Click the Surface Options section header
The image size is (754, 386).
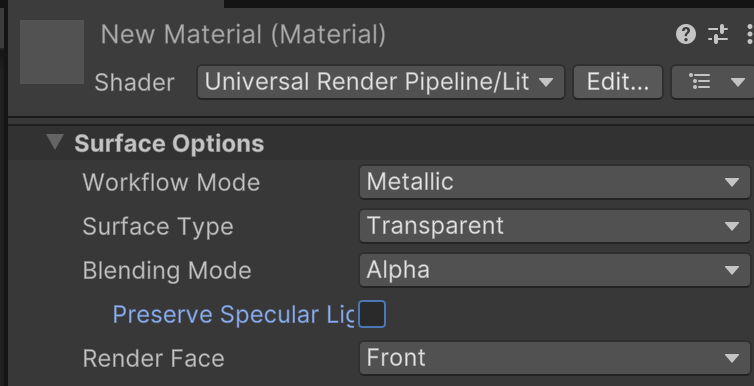(x=169, y=143)
